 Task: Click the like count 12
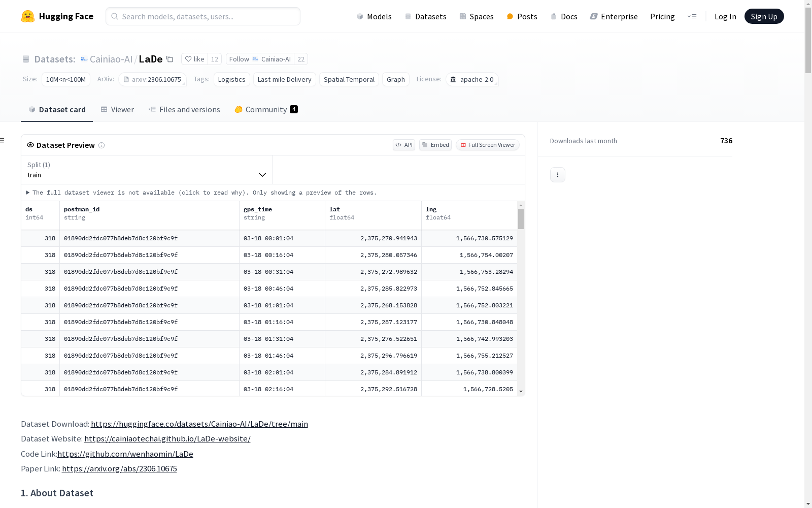[x=215, y=59]
